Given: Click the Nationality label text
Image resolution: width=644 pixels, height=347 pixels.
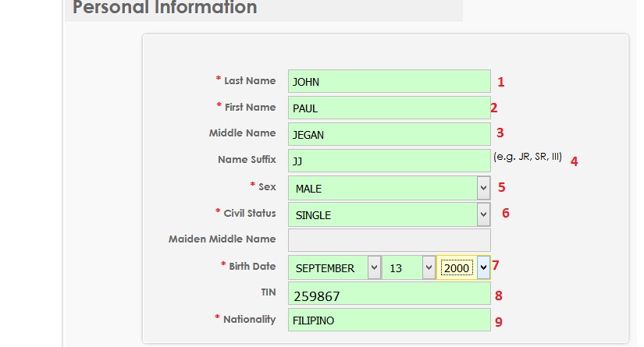Looking at the screenshot, I should coord(249,319).
